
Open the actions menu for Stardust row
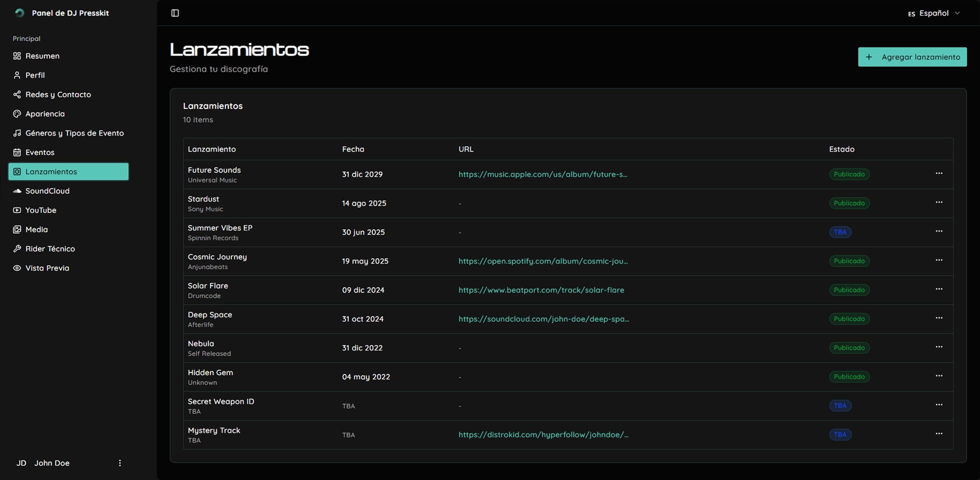coord(939,202)
